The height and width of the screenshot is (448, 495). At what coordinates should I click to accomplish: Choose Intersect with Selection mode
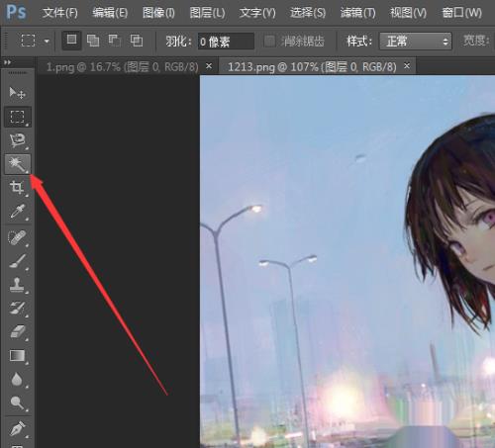[x=137, y=41]
